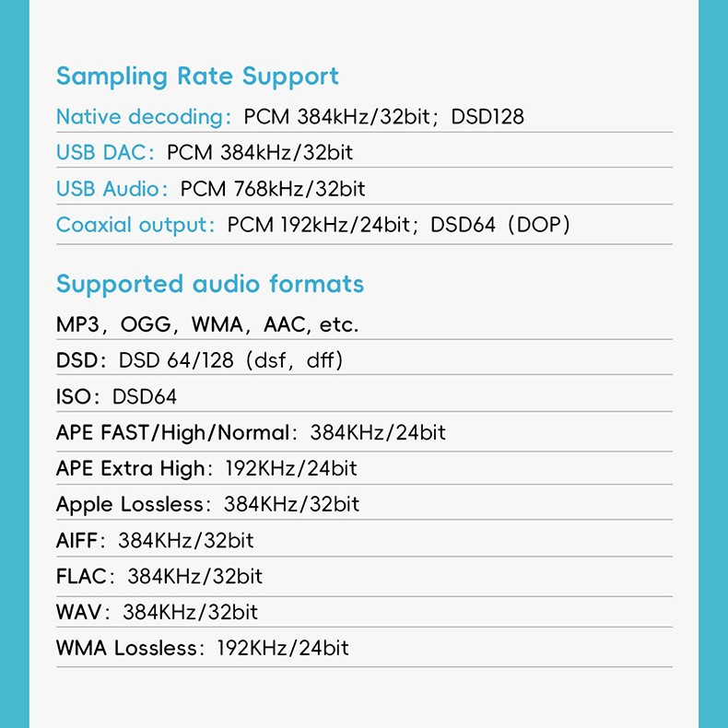The image size is (728, 728).
Task: Click the Apple Lossless row
Action: tap(207, 504)
